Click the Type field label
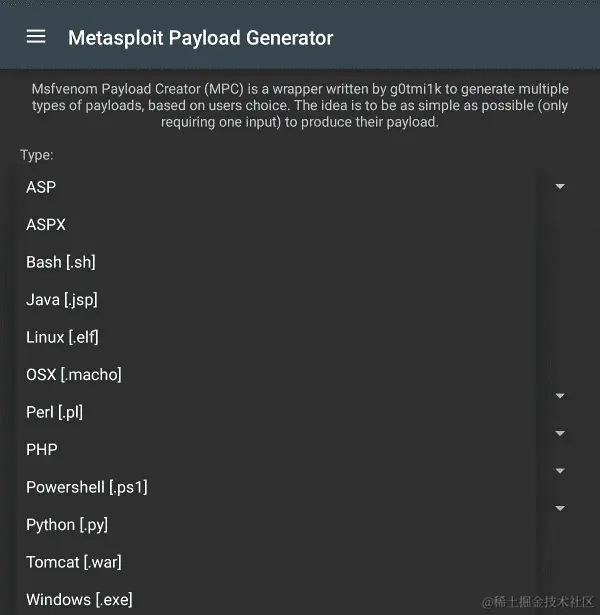 tap(36, 155)
